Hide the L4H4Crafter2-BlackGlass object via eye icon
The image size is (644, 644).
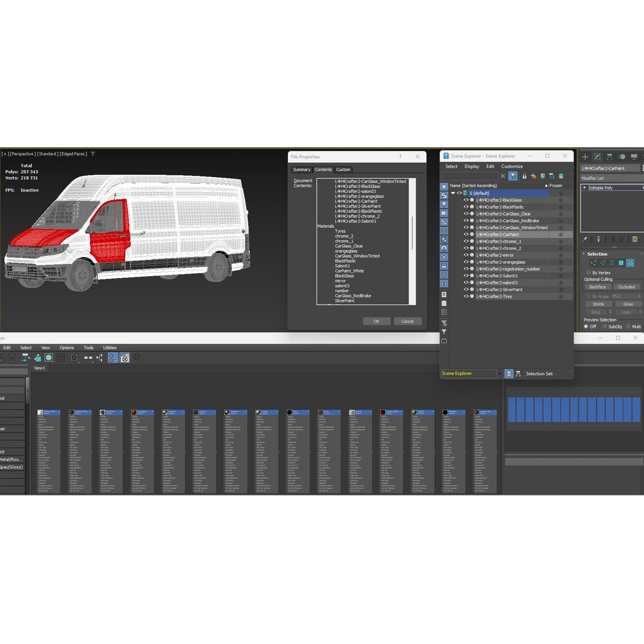click(466, 200)
